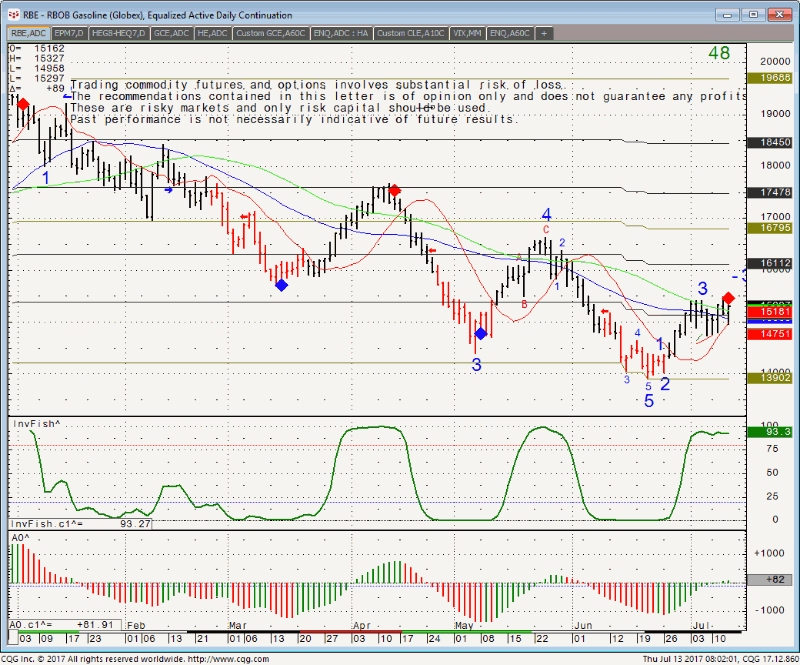Viewport: 800px width, 665px height.
Task: Switch to the GCE,ADC tab
Action: coord(171,33)
